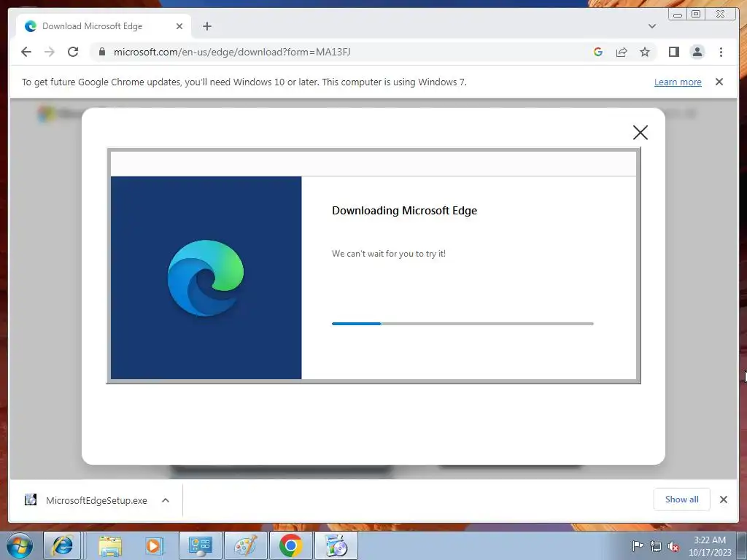The image size is (747, 560).
Task: Expand the tab search chevron
Action: (652, 26)
